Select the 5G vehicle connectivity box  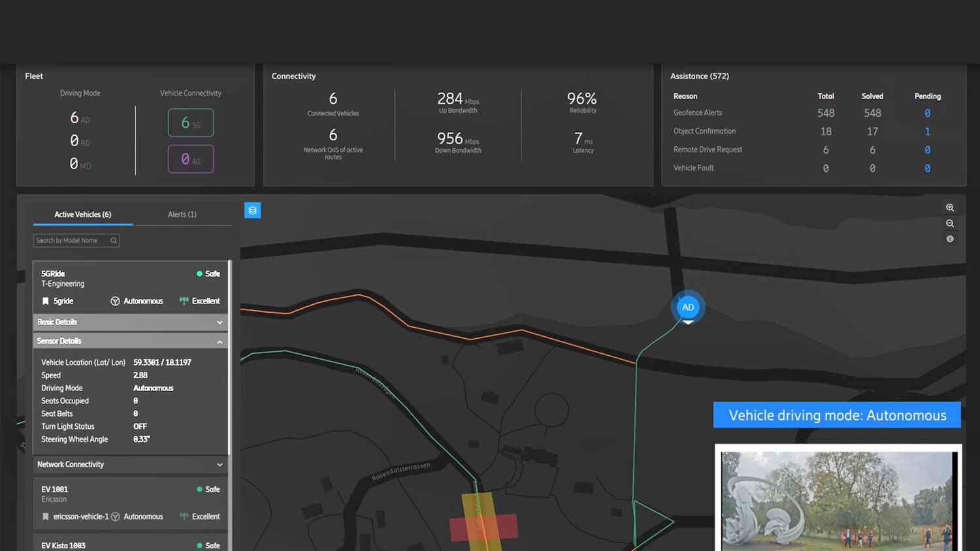tap(191, 123)
